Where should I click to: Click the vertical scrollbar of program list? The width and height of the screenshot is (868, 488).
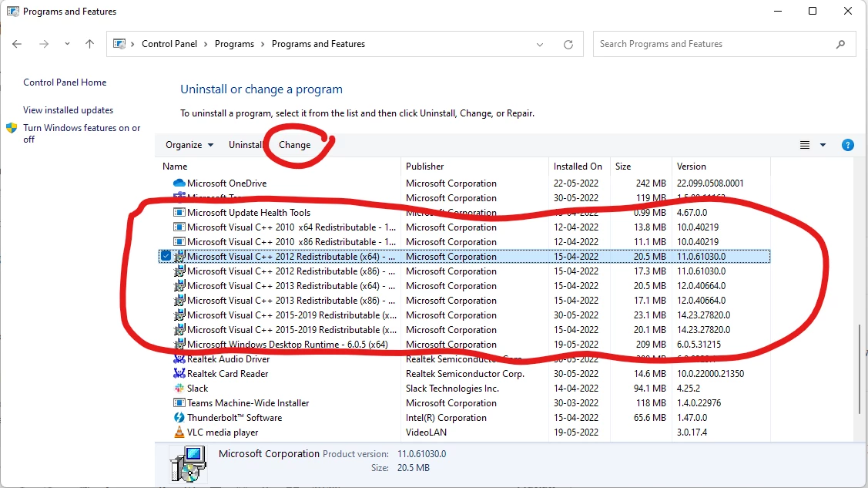pos(860,369)
